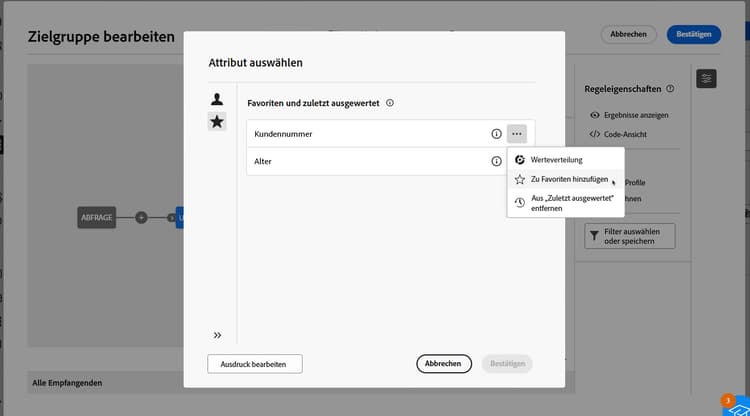Click the Ausdruck bearbeiten button

tap(254, 364)
